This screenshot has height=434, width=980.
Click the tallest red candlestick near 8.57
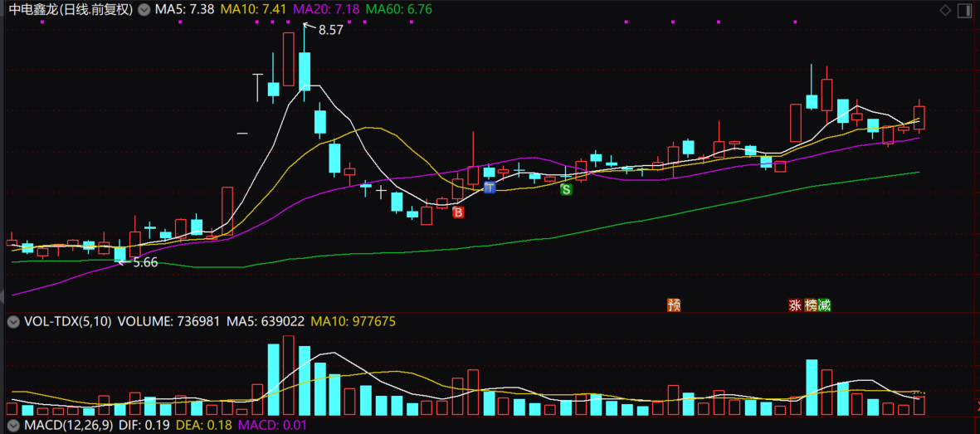[288, 59]
